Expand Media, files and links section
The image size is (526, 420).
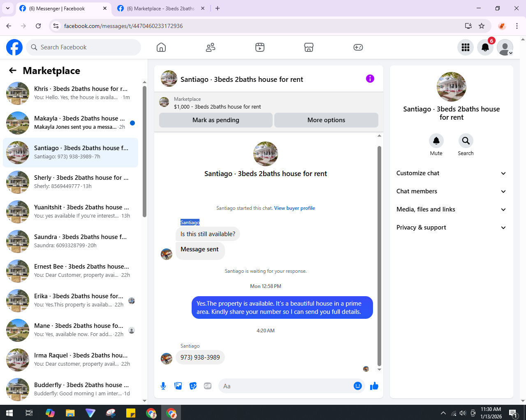[452, 209]
